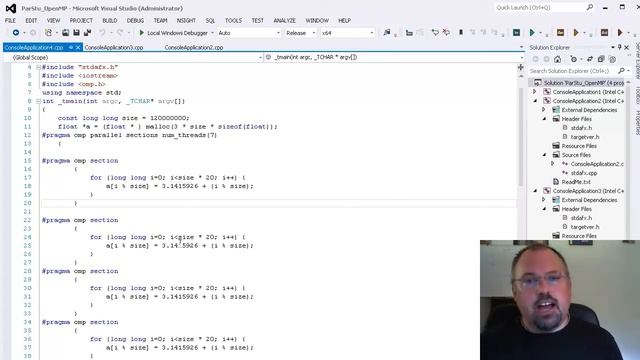640x360 pixels.
Task: Select ReadMe.txt in Solution Explorer
Action: pos(576,182)
